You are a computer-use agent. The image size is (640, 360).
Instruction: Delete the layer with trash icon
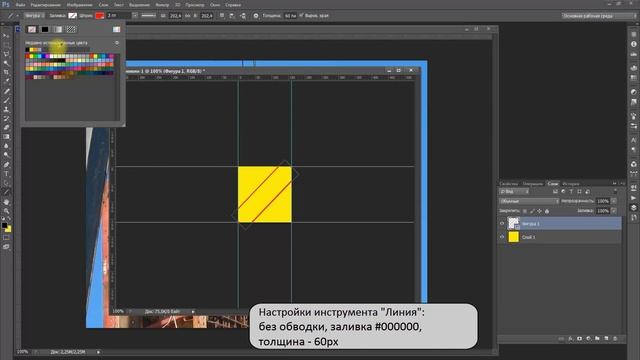[615, 338]
